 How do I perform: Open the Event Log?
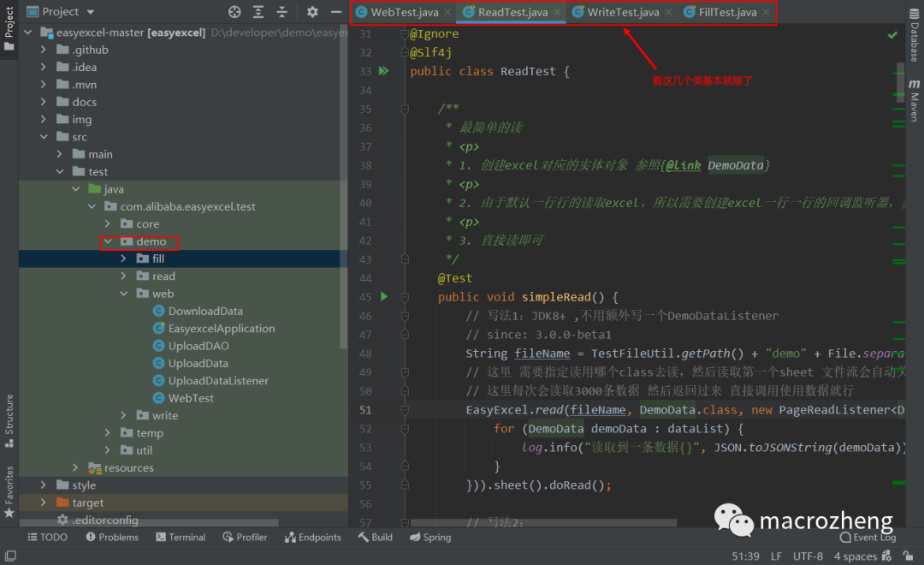[868, 538]
